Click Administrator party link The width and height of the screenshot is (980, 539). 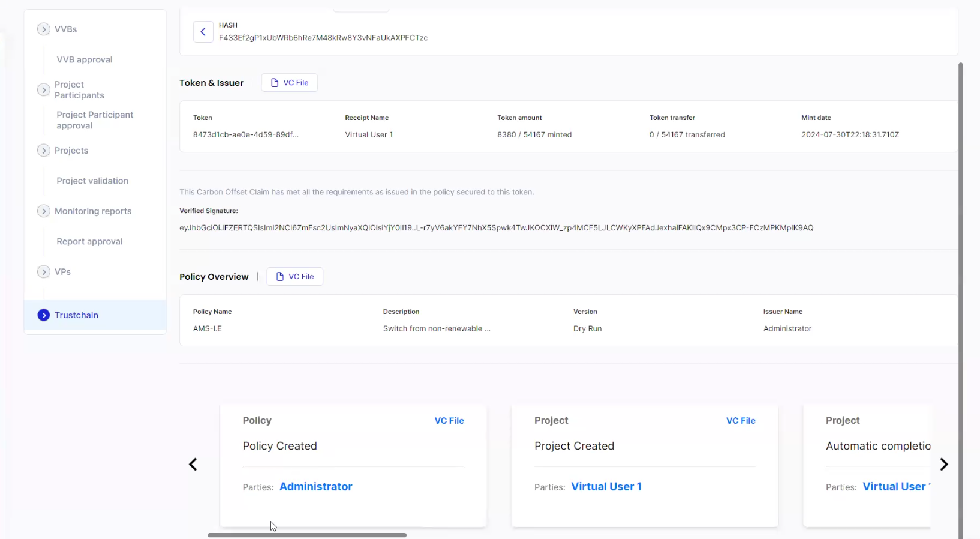point(315,487)
